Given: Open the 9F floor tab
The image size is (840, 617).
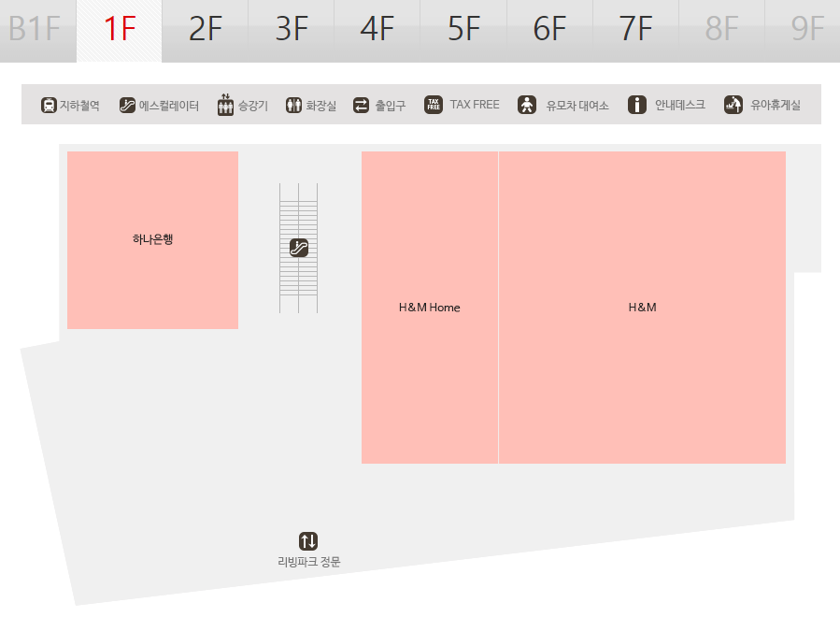Looking at the screenshot, I should [803, 31].
